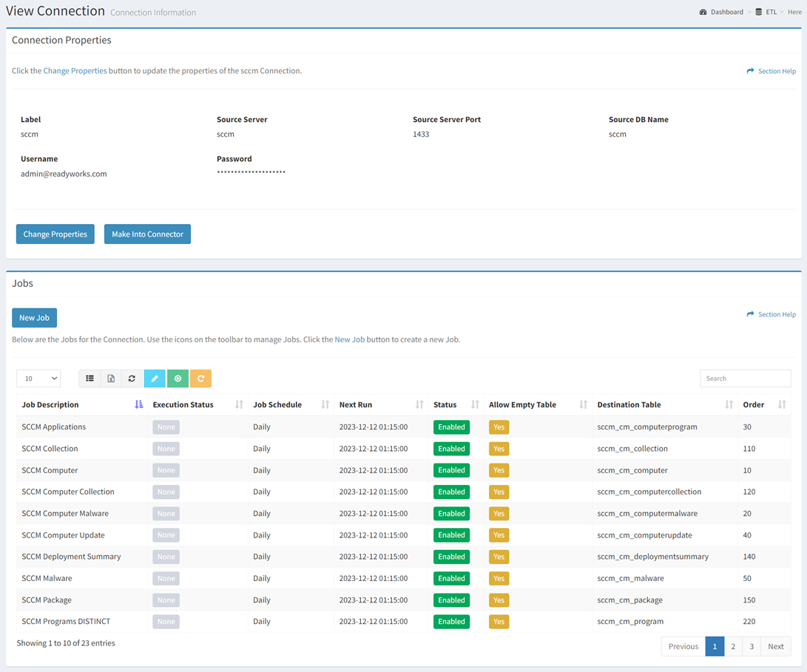Open the entries-per-page dropdown

point(38,378)
